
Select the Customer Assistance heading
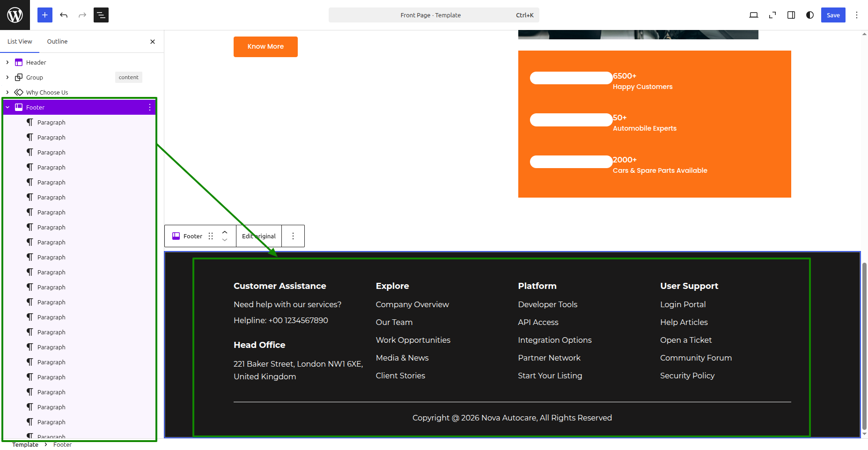tap(280, 286)
